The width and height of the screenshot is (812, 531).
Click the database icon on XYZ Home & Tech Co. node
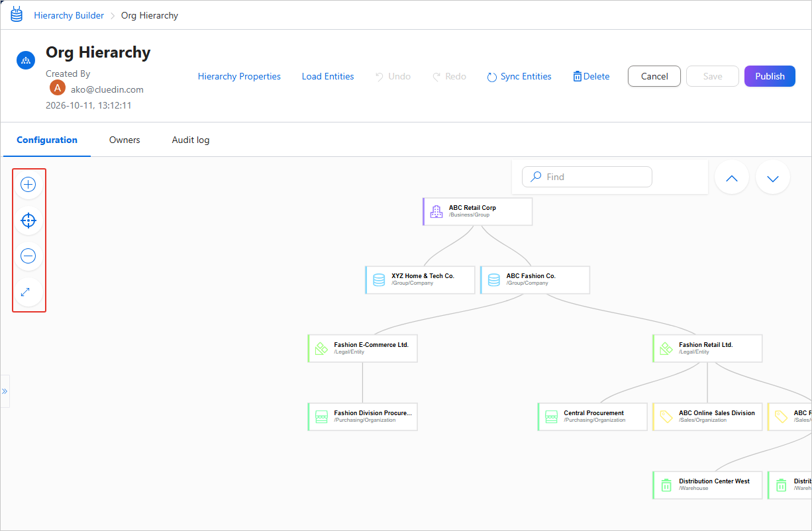pos(379,280)
